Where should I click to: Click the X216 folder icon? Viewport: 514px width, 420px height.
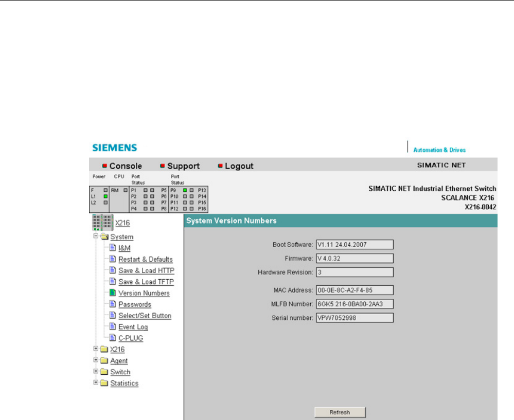(104, 349)
